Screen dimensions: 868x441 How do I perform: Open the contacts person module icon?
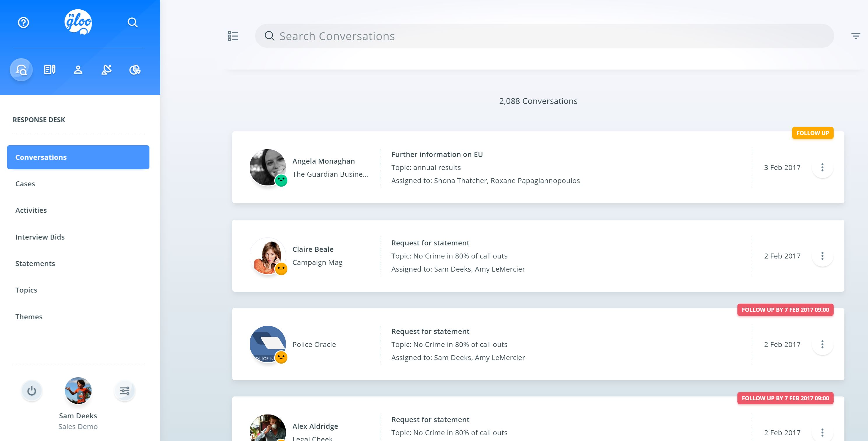(78, 70)
